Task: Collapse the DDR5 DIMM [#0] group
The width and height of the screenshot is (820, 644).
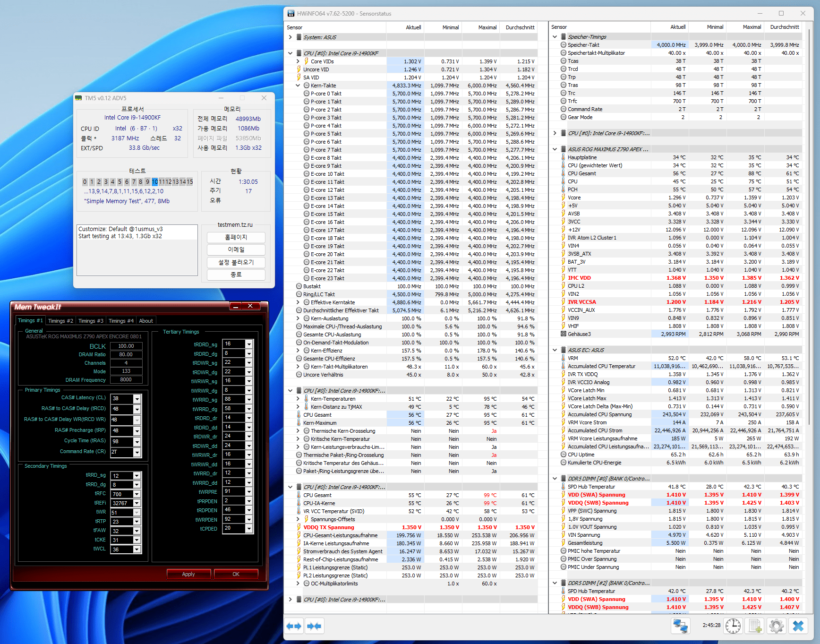Action: [555, 479]
